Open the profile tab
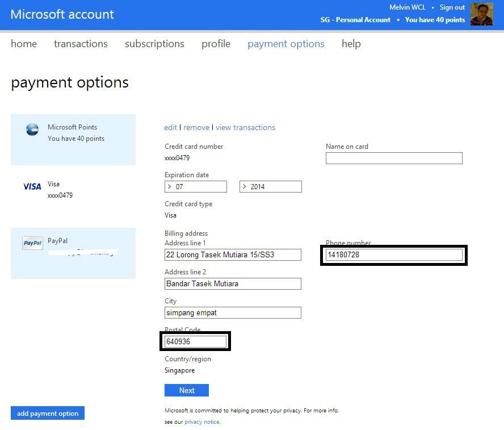This screenshot has width=504, height=430. 216,44
